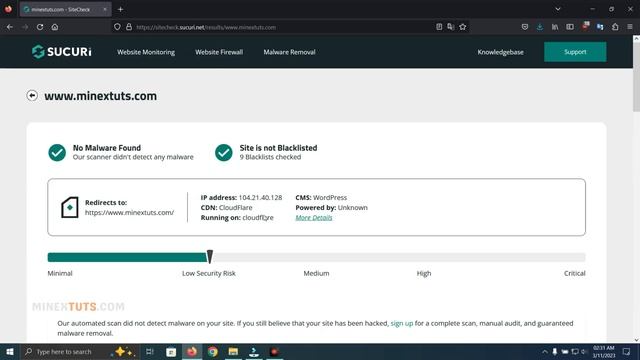Open the Windows Start menu
Viewport: 640px width, 360px height.
[x=9, y=351]
